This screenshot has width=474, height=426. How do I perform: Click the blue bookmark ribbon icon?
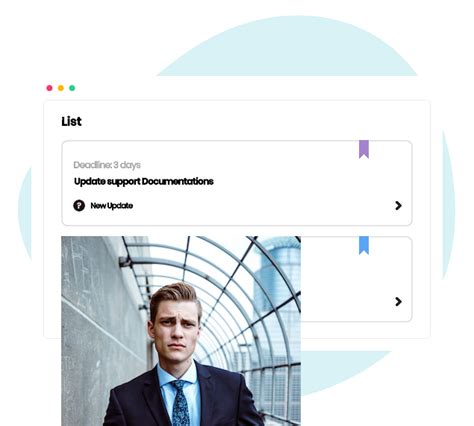[364, 245]
